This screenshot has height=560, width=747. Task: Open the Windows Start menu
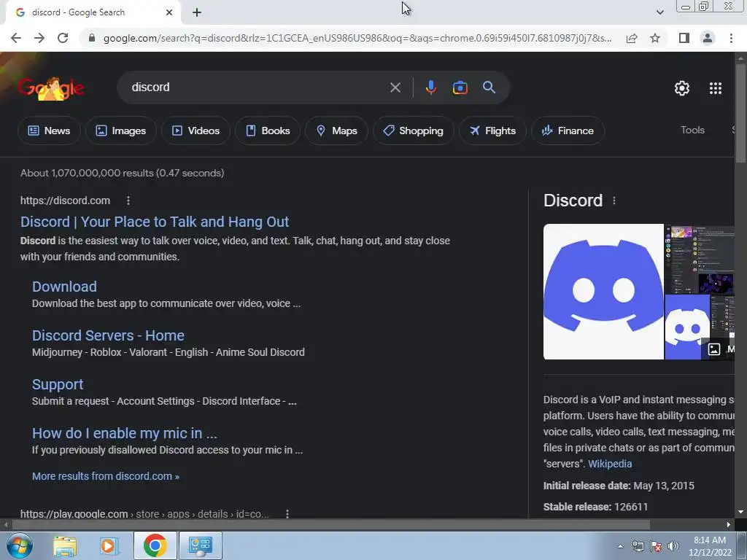20,545
